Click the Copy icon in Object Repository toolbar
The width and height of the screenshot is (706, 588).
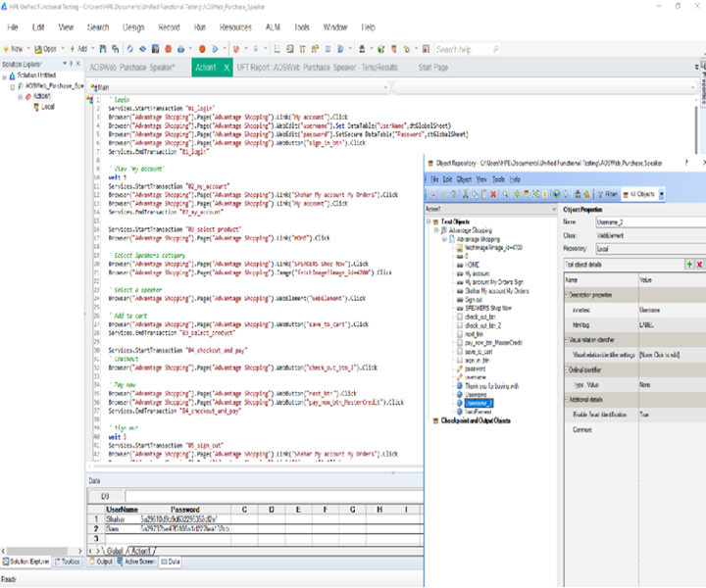pos(475,194)
